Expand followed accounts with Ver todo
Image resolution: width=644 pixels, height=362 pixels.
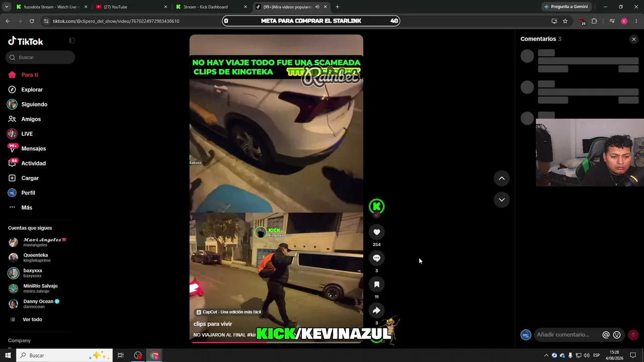click(32, 320)
